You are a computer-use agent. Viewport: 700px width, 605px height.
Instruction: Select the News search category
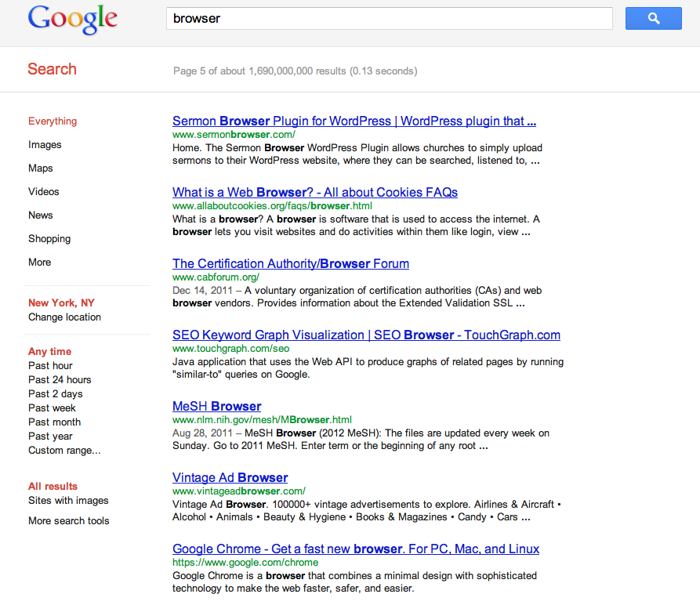pos(41,216)
